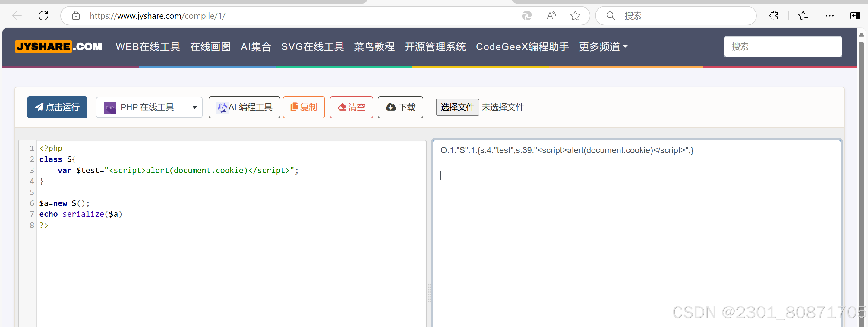The width and height of the screenshot is (868, 327).
Task: Open the WEB在线工具 menu item
Action: 148,46
